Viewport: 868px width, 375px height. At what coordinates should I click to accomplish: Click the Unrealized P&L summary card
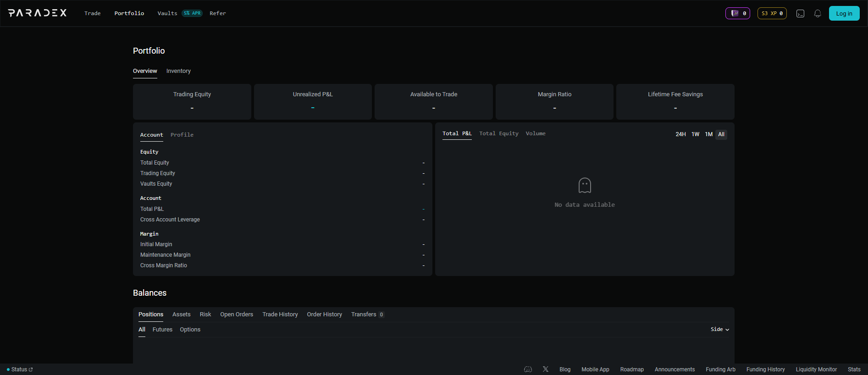(x=313, y=102)
